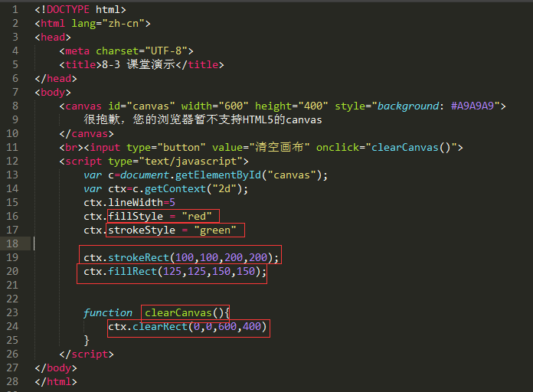Click the height="400" attribute
Viewport: 533px width, 392px height.
click(292, 106)
